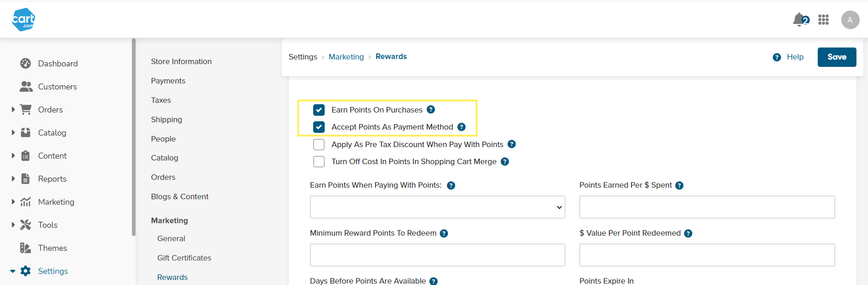Click the Cart.com logo
868x285 pixels.
click(x=24, y=19)
